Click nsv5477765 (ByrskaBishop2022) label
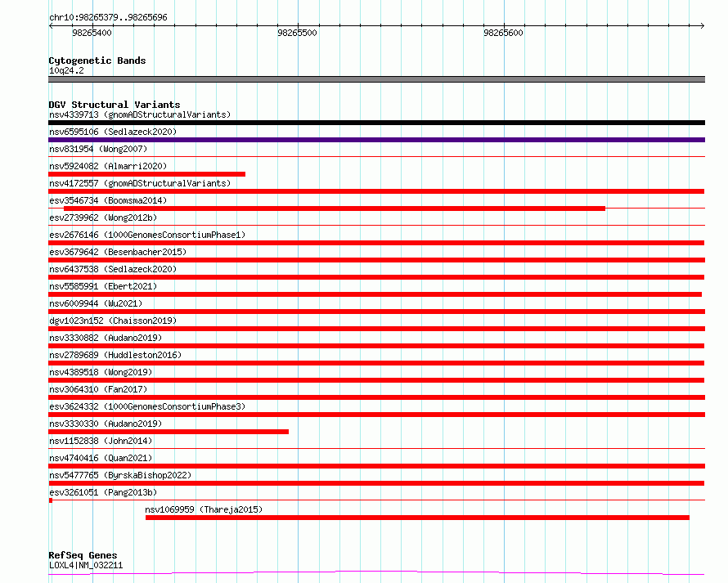728x583 pixels. [120, 475]
